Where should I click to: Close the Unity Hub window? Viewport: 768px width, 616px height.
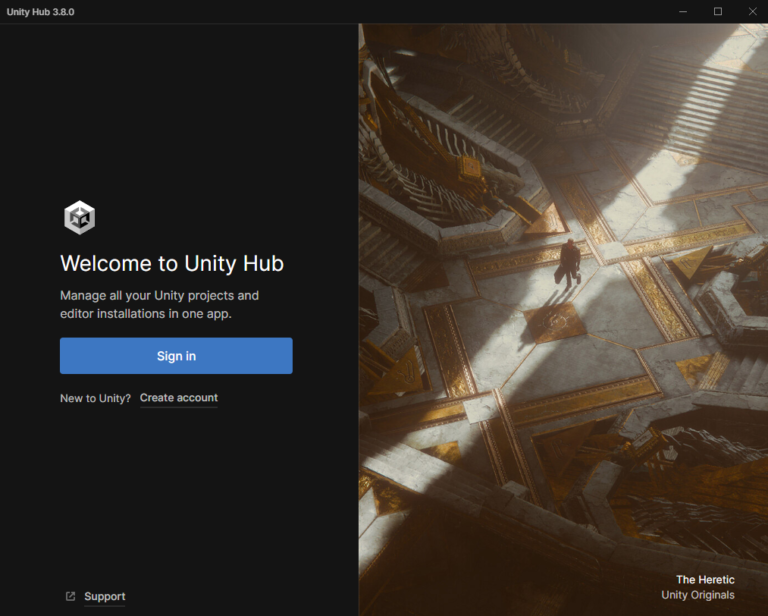pos(752,11)
